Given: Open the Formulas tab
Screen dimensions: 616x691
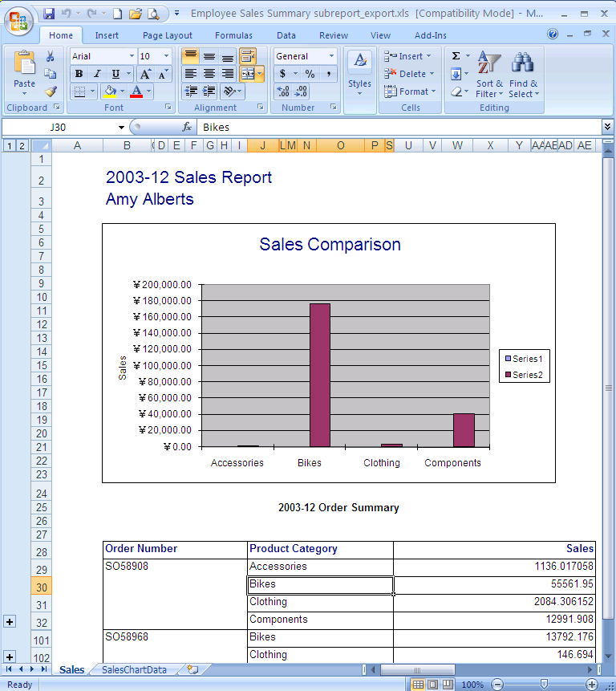Looking at the screenshot, I should [x=233, y=35].
